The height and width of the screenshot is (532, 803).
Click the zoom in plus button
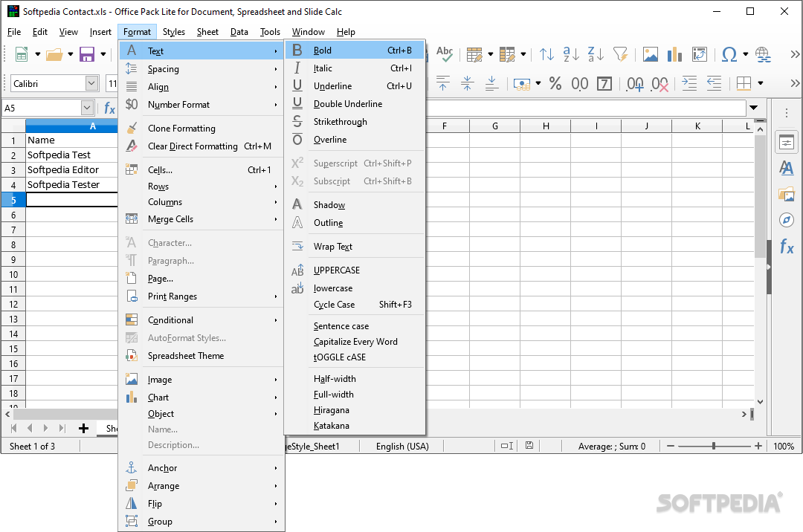[758, 446]
